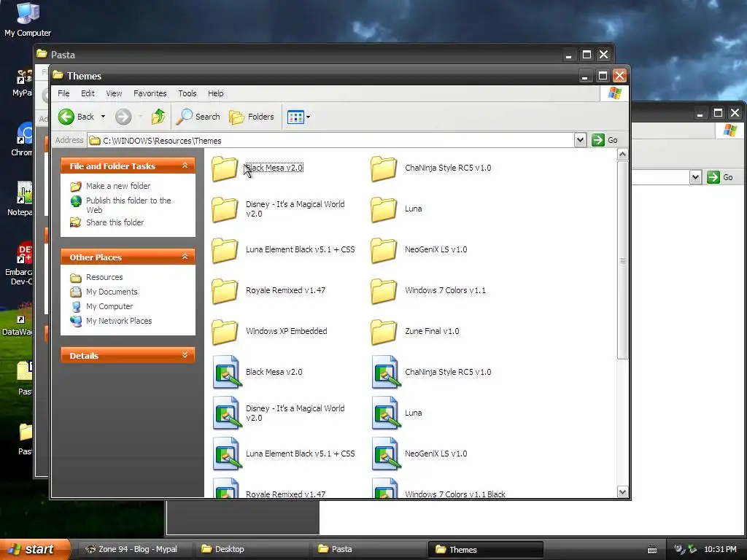The width and height of the screenshot is (747, 560).
Task: Go to My Documents in Other Places
Action: pos(112,292)
